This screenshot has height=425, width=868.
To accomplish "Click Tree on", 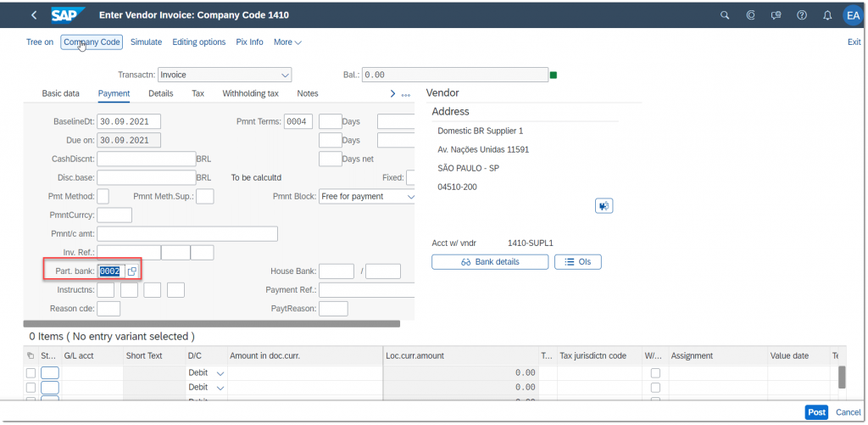I will click(x=40, y=42).
